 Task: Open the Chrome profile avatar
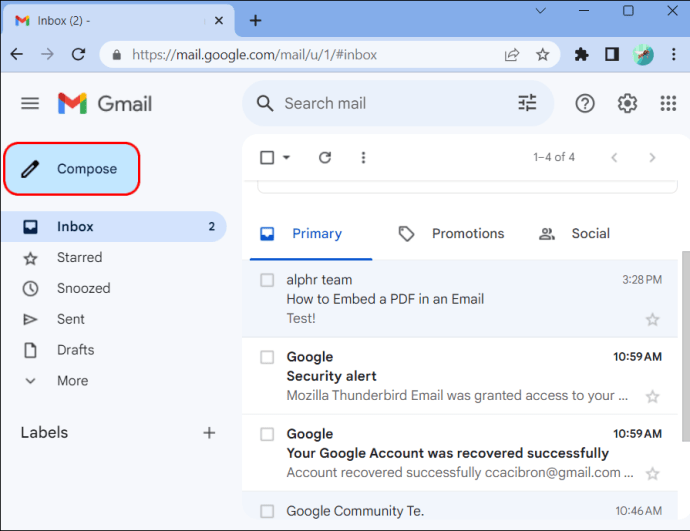(x=643, y=55)
